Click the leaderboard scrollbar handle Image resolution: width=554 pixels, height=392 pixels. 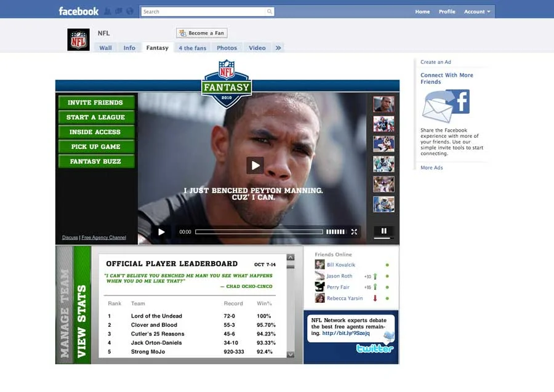point(291,266)
